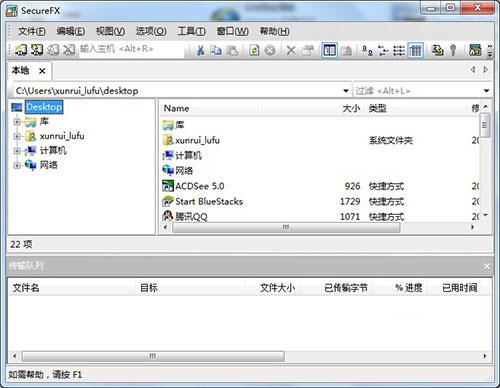This screenshot has width=500, height=388.
Task: Click the Paste toolbar icon
Action: pos(232,51)
